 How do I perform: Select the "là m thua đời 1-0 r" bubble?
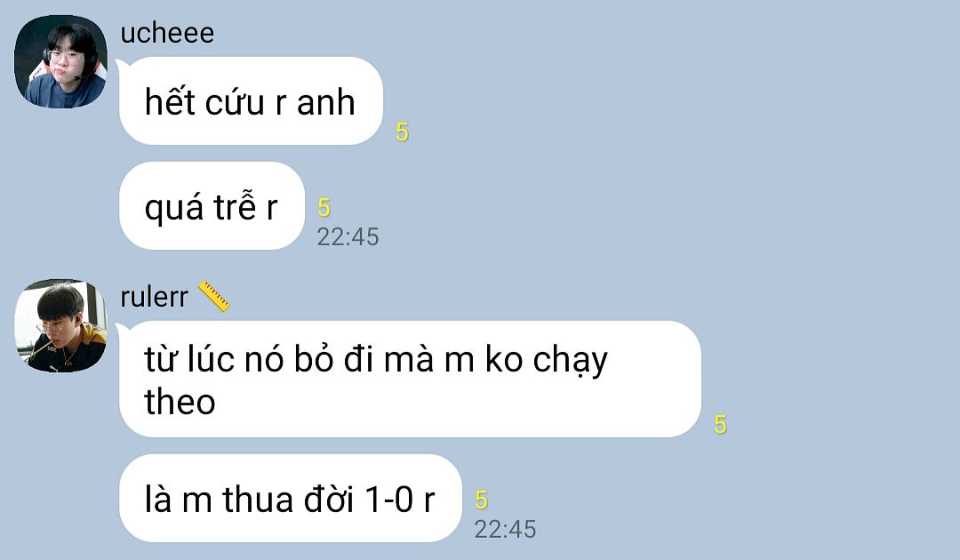(290, 498)
